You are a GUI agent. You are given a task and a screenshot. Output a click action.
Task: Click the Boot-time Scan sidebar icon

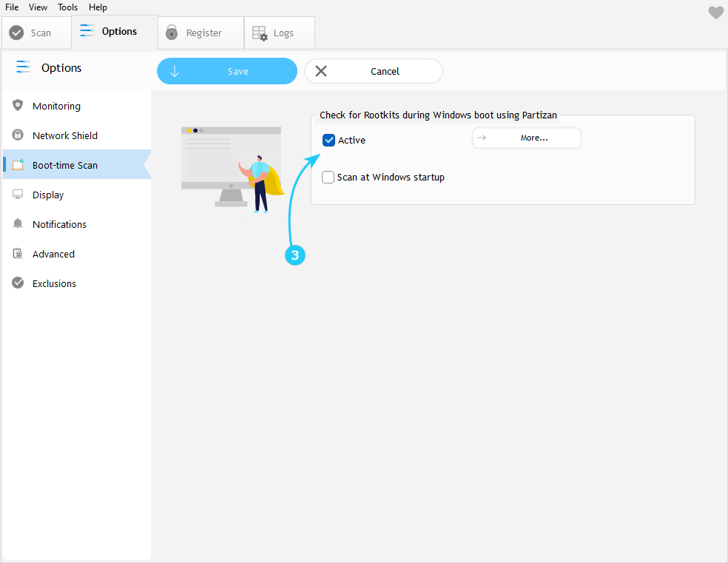pos(18,165)
